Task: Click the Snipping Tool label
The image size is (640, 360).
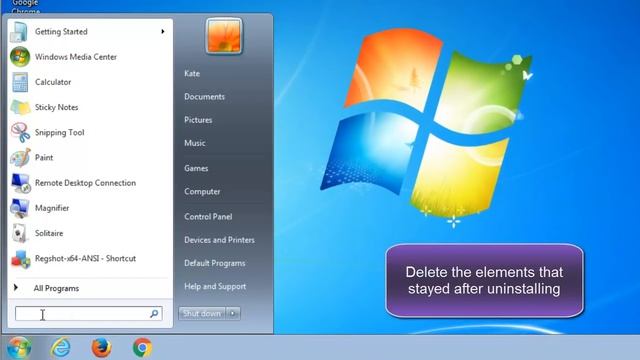Action: click(x=60, y=132)
